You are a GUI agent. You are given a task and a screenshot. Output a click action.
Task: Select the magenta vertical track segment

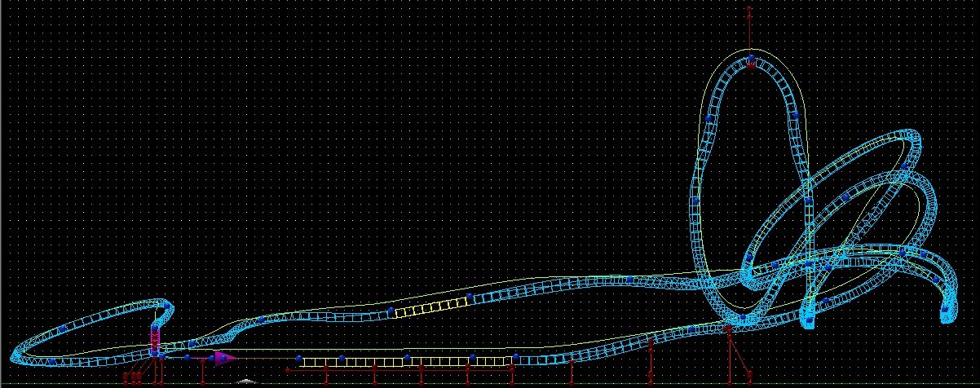click(155, 336)
